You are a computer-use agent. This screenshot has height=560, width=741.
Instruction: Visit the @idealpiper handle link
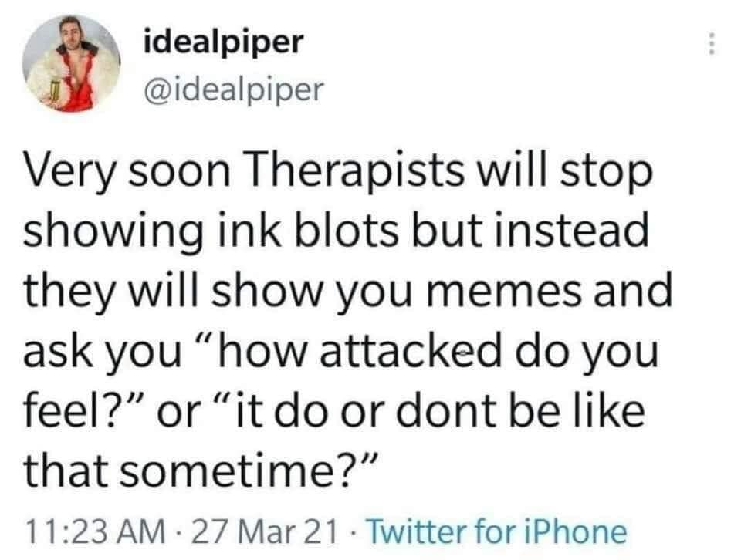[233, 89]
